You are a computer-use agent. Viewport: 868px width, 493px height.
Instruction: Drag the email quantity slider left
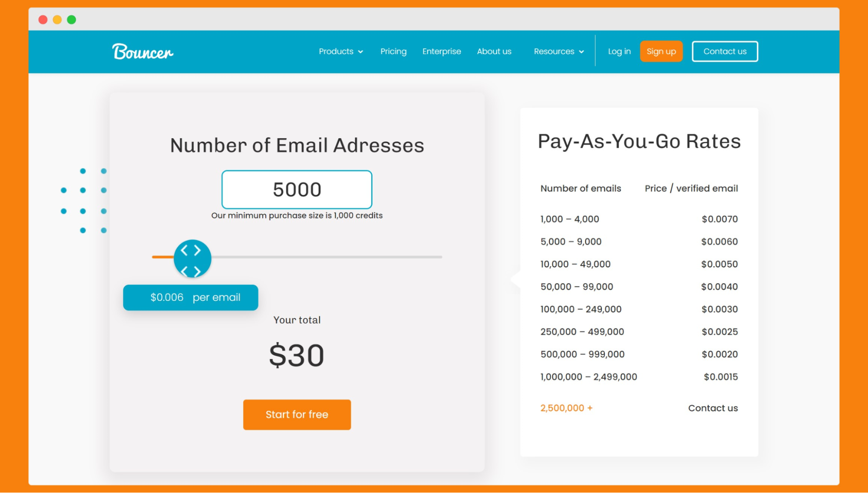pos(192,258)
